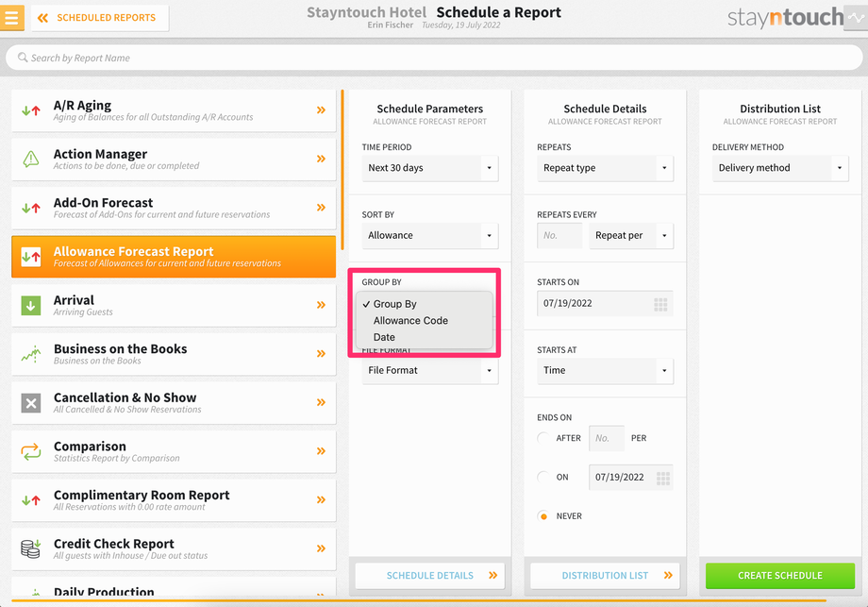Click the Search by Report Name field
The height and width of the screenshot is (607, 868).
click(x=434, y=58)
